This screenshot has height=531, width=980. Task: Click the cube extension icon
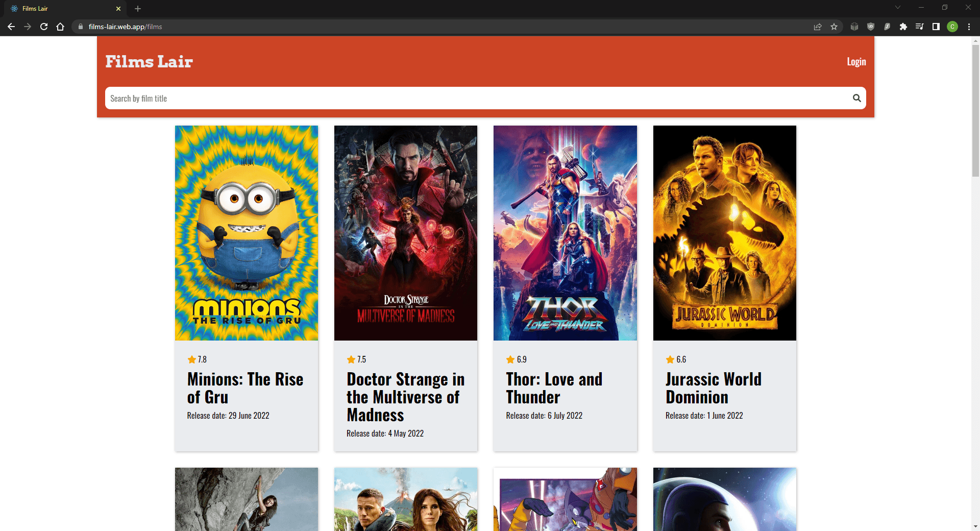(854, 27)
